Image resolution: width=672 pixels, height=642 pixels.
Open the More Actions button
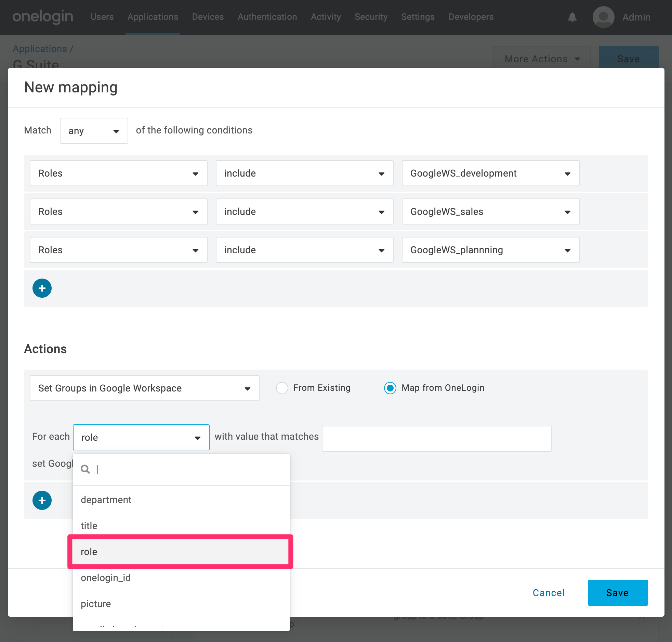point(542,57)
